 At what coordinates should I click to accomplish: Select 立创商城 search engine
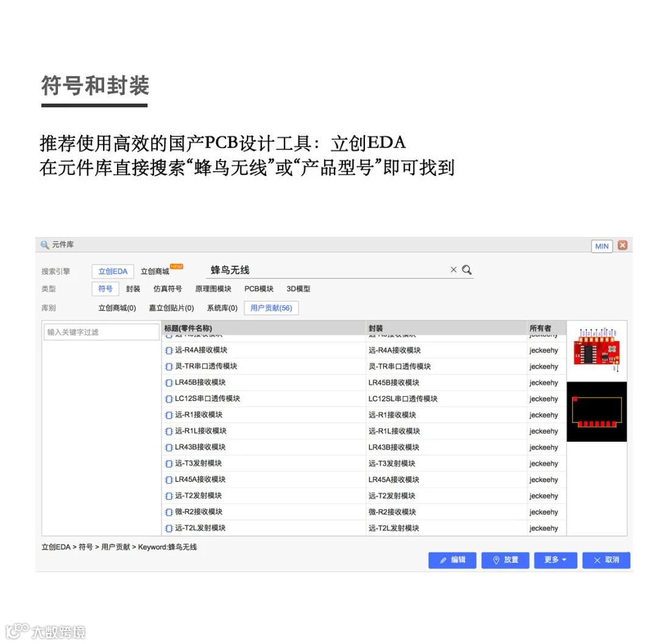point(155,272)
